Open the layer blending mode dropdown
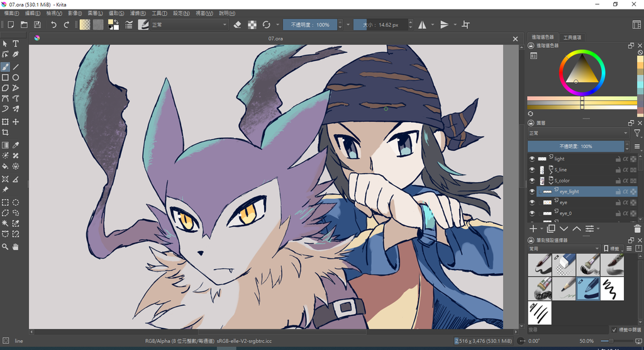The width and height of the screenshot is (644, 350). point(579,133)
